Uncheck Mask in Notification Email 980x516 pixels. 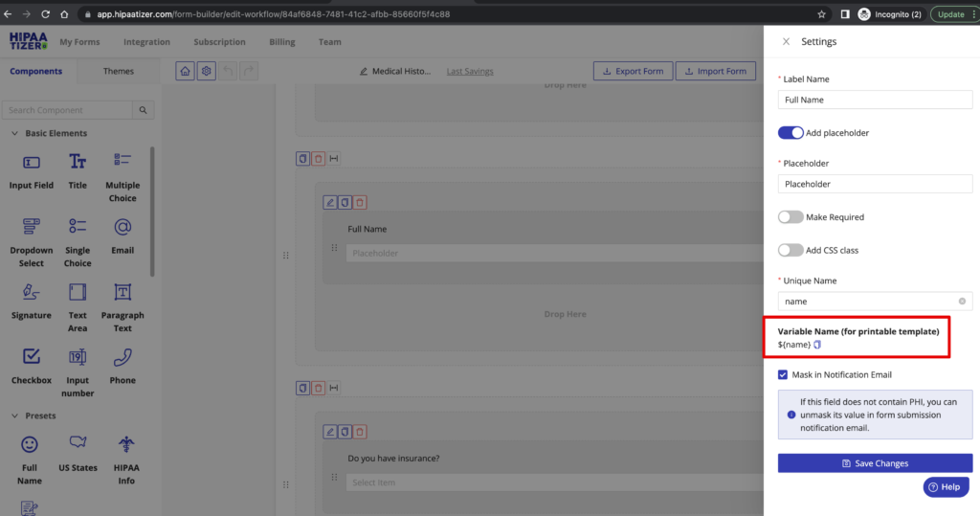click(x=784, y=374)
